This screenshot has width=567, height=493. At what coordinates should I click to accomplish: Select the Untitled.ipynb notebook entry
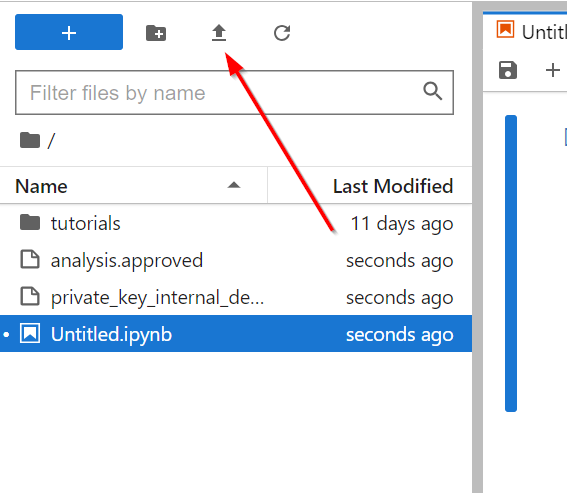236,333
